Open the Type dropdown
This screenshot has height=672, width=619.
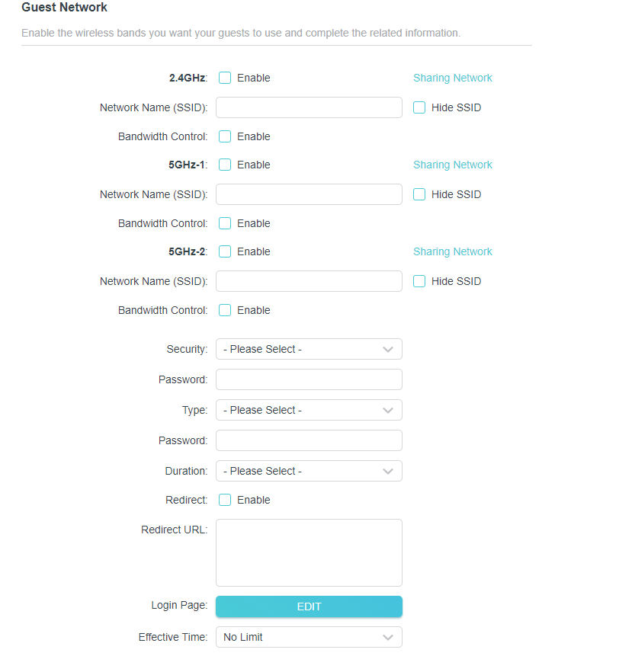(309, 410)
